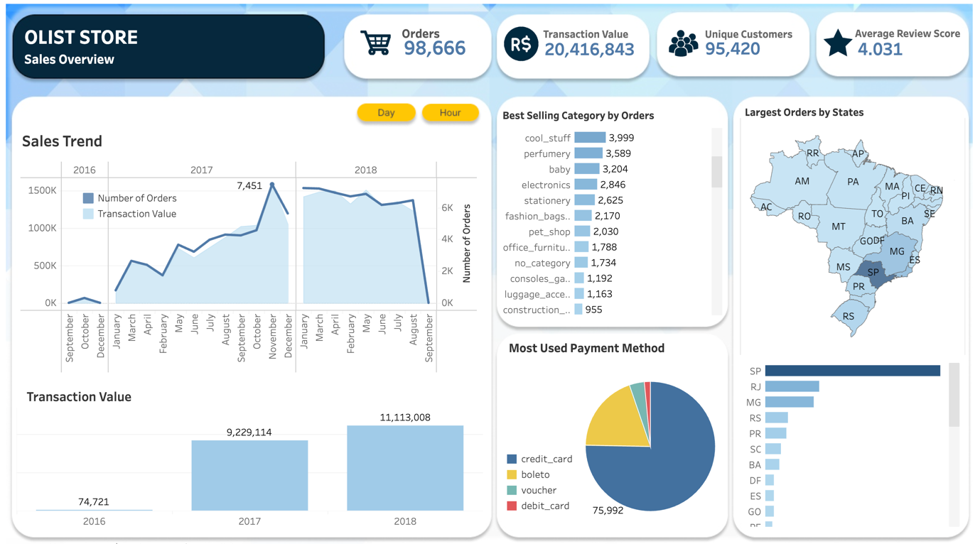Click the boleto legend color swatch
Viewport: 980px width, 544px height.
click(512, 475)
